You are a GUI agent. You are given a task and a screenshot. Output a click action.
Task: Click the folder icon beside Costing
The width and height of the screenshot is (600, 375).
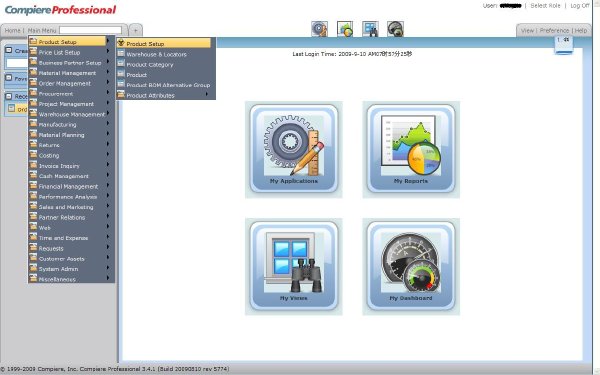(x=33, y=155)
